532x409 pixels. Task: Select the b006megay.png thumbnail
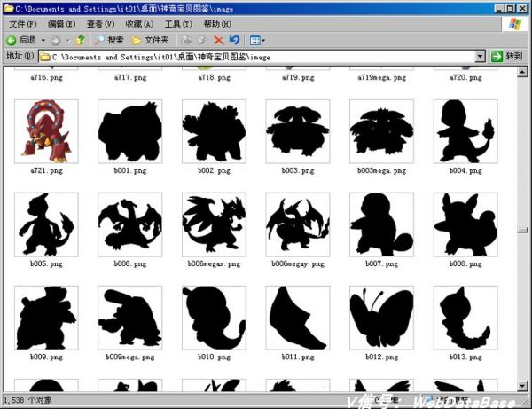[298, 224]
